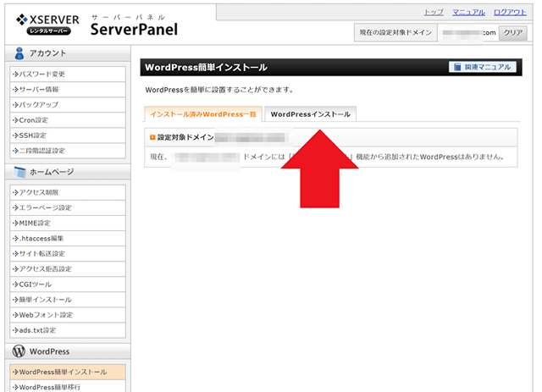Open サイト転送設定 menu item
This screenshot has height=392, width=542.
(68, 254)
